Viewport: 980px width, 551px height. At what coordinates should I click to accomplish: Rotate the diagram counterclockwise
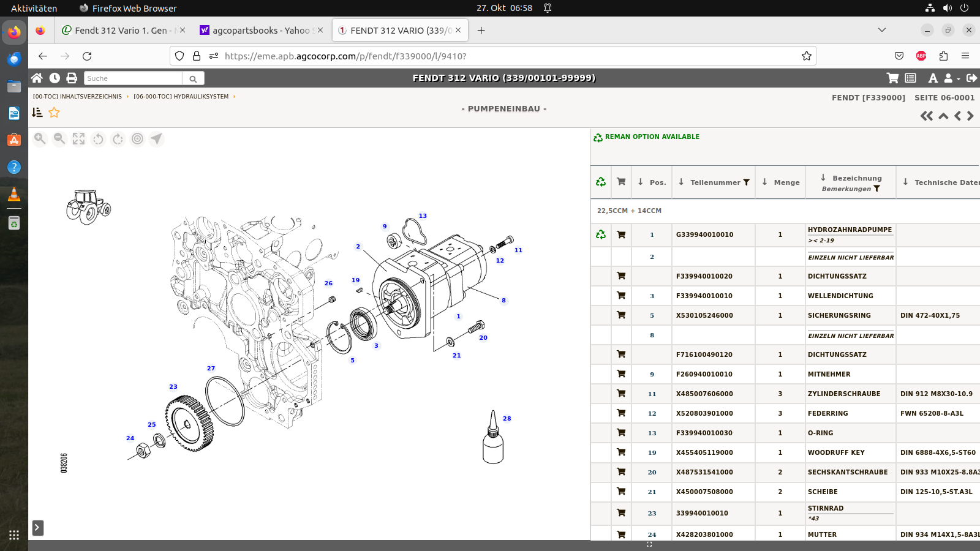pos(98,139)
